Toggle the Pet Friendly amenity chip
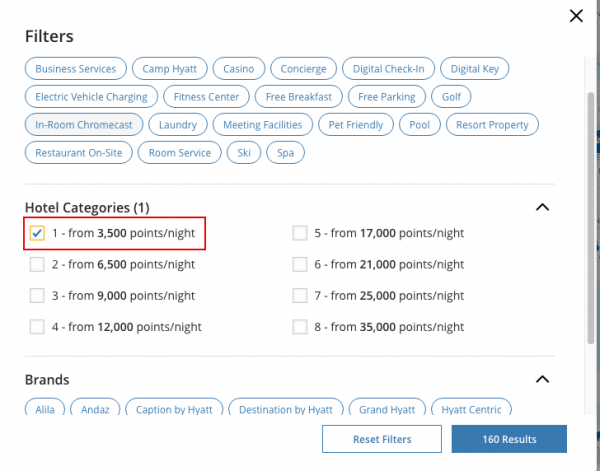The image size is (600, 471). [x=355, y=125]
